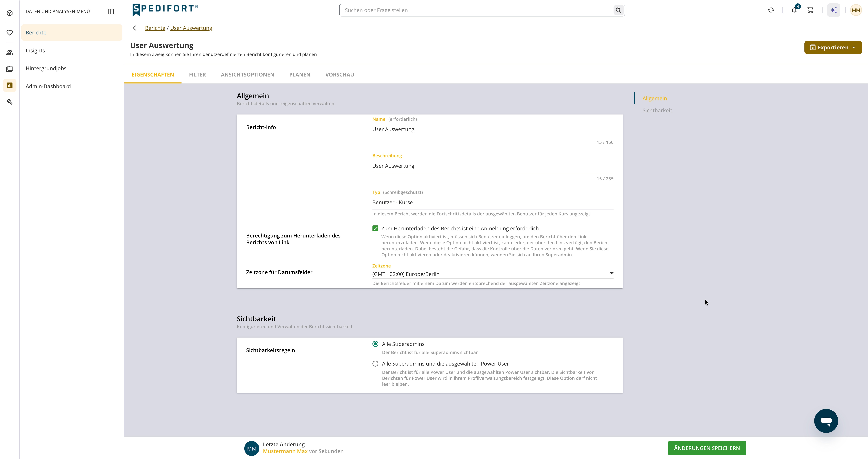868x459 pixels.
Task: Collapse the sidebar menu panel icon
Action: (111, 12)
